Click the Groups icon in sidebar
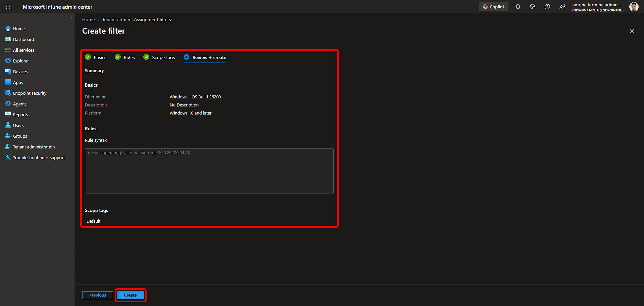This screenshot has width=644, height=306. [8, 136]
